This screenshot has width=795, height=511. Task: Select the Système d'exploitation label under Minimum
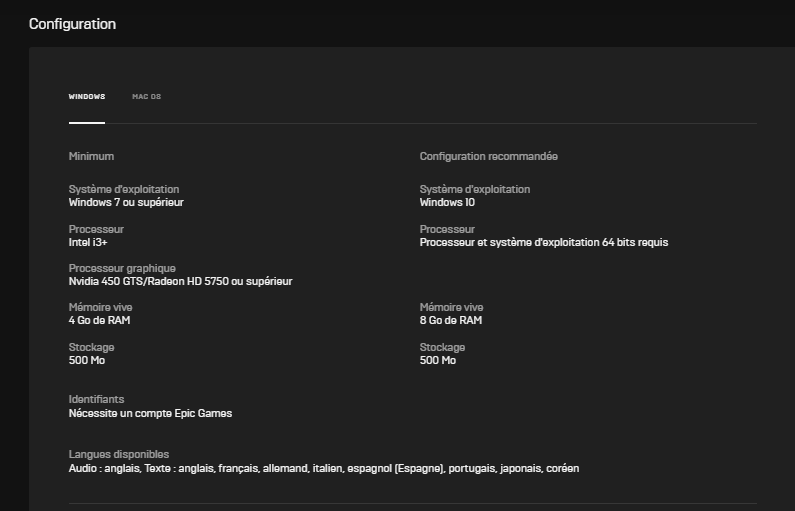(x=124, y=189)
